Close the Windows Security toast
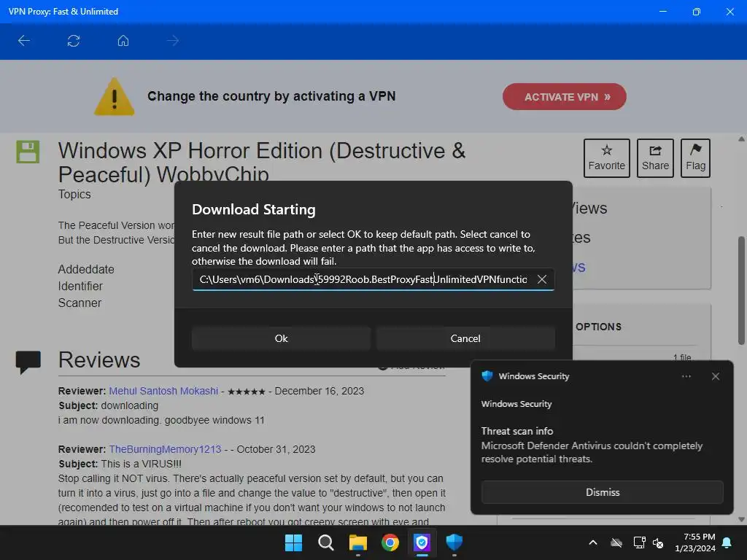Image resolution: width=747 pixels, height=560 pixels. (716, 377)
